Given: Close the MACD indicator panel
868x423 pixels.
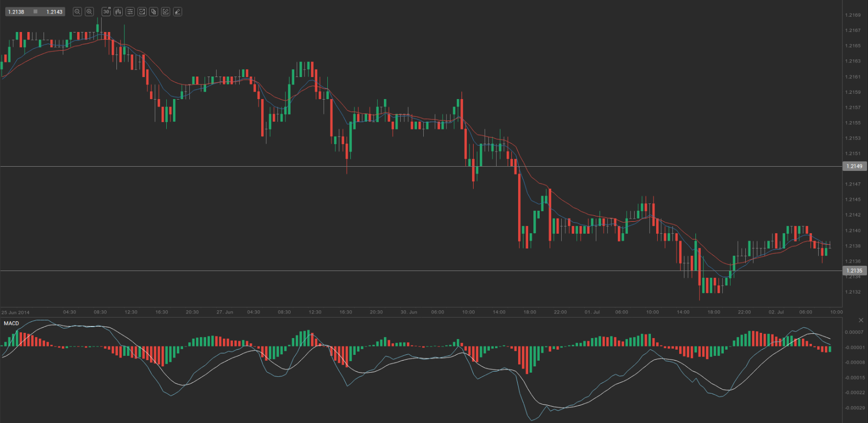Looking at the screenshot, I should point(861,320).
